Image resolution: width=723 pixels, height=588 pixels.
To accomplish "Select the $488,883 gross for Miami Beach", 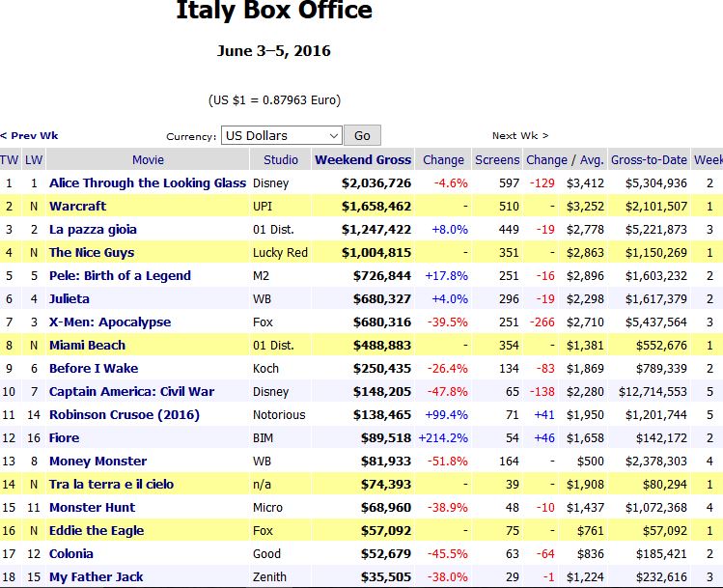I will click(x=382, y=346).
